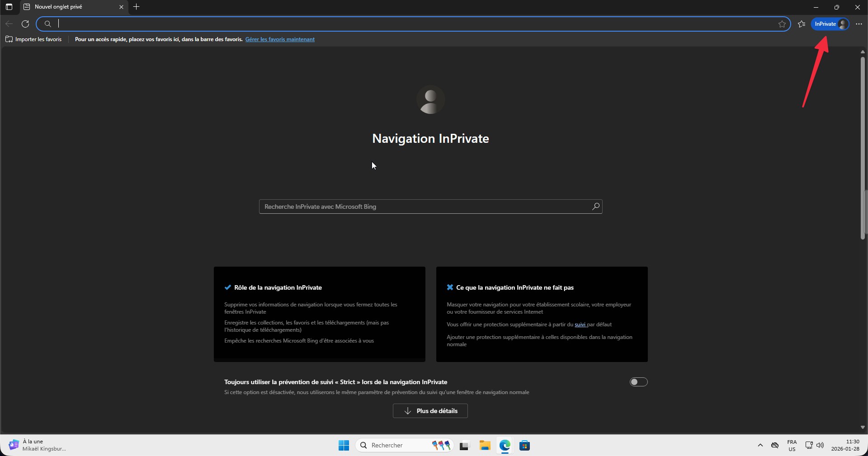Click Navigation InPrivate heading

tap(430, 138)
